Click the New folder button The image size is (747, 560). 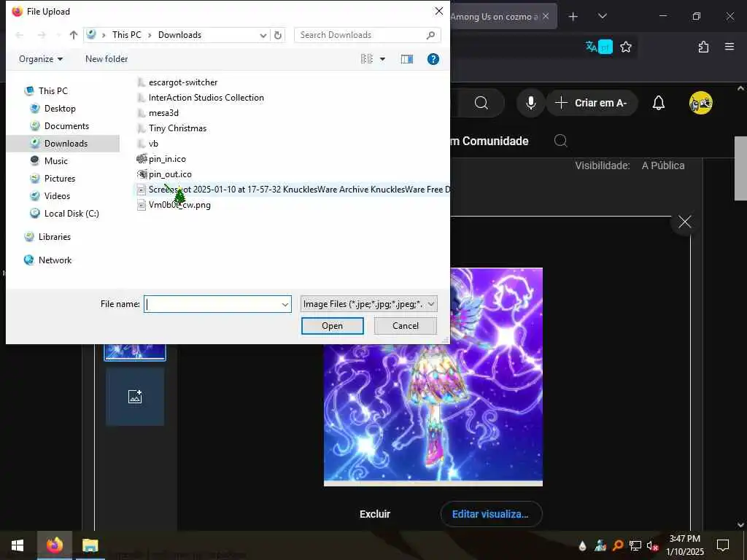pyautogui.click(x=107, y=59)
